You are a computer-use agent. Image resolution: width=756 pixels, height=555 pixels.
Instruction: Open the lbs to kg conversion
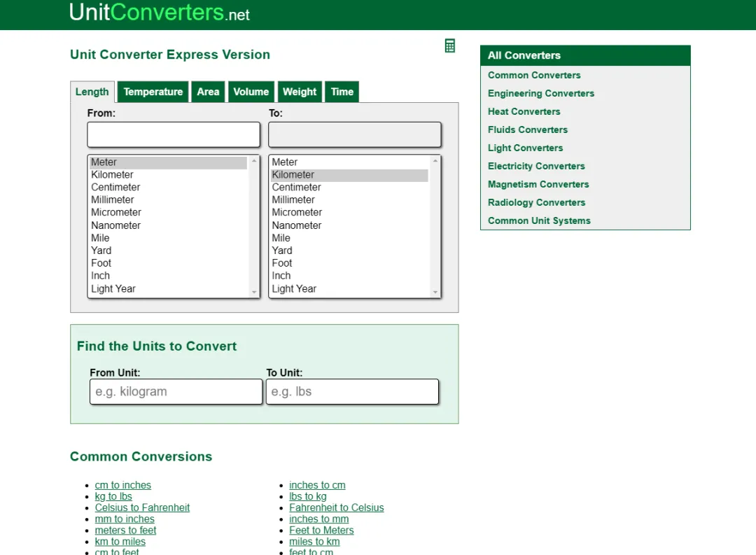(307, 496)
